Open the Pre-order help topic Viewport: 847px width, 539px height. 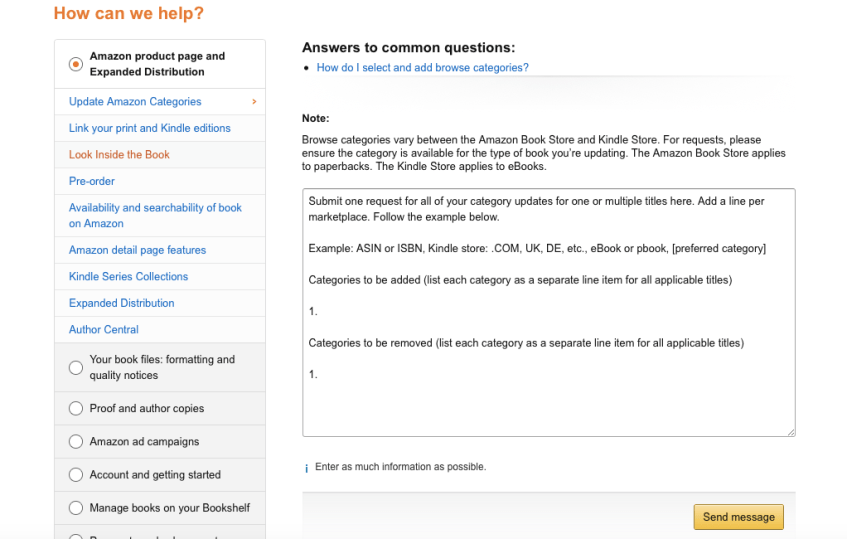(x=92, y=181)
